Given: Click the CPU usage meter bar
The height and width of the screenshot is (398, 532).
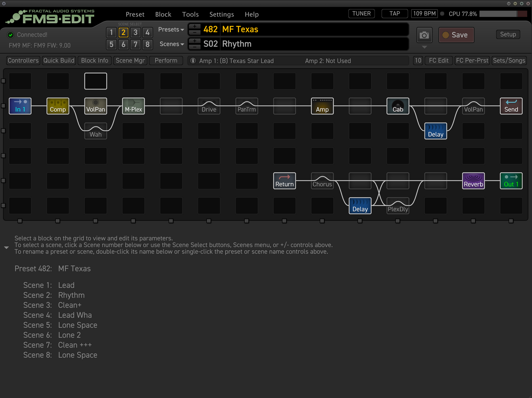Looking at the screenshot, I should (503, 14).
